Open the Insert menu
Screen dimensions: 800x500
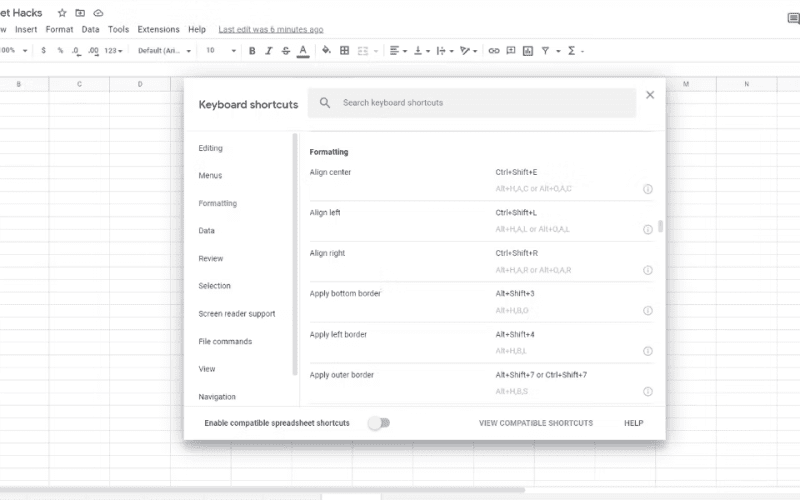26,29
